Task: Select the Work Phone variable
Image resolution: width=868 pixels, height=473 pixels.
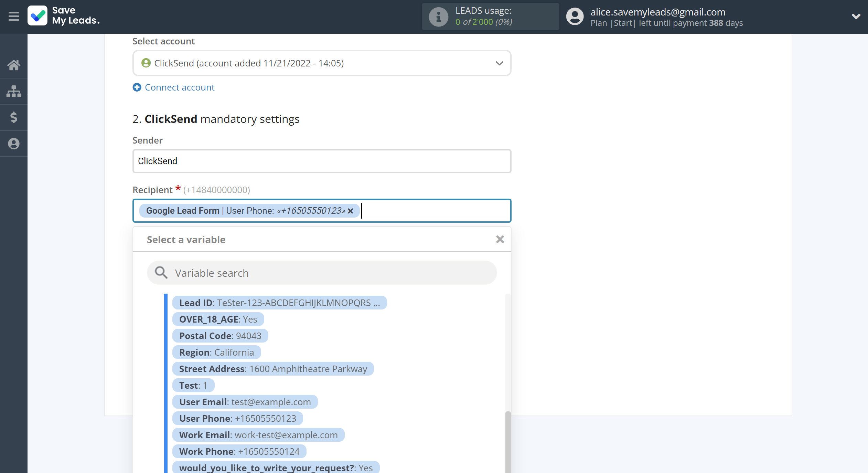Action: click(239, 451)
